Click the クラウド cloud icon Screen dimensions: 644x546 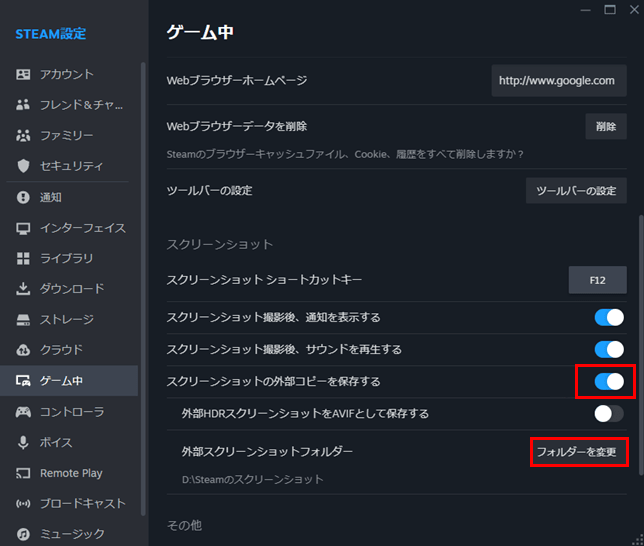point(23,350)
